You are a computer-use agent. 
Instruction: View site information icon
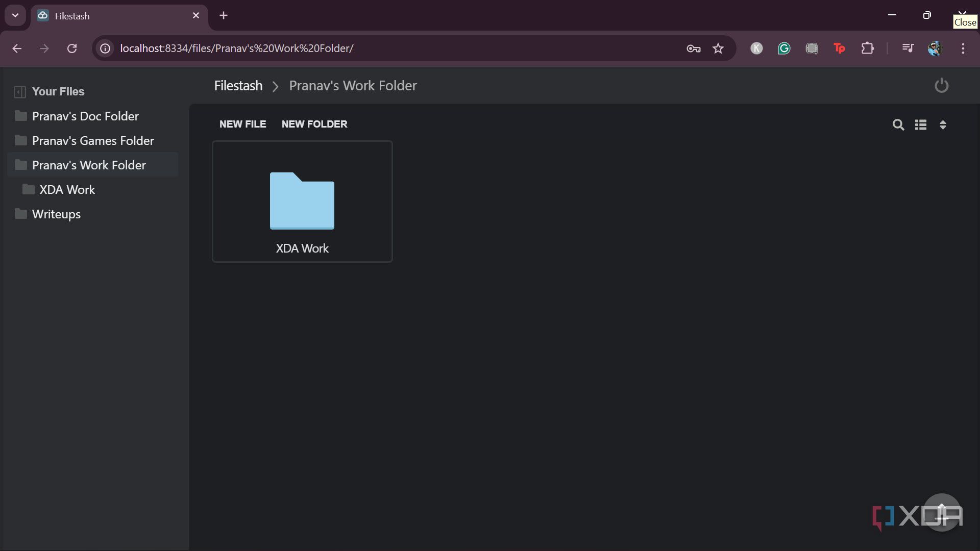click(105, 48)
